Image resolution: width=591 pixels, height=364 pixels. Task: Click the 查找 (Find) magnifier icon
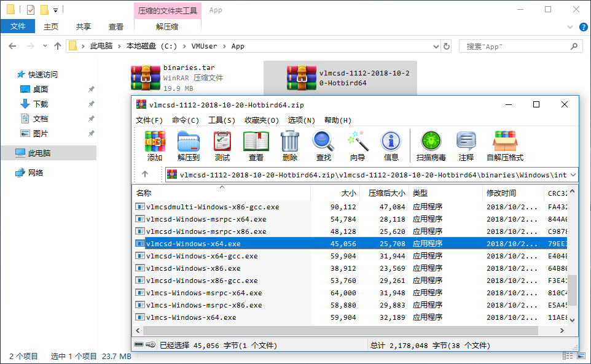click(323, 141)
